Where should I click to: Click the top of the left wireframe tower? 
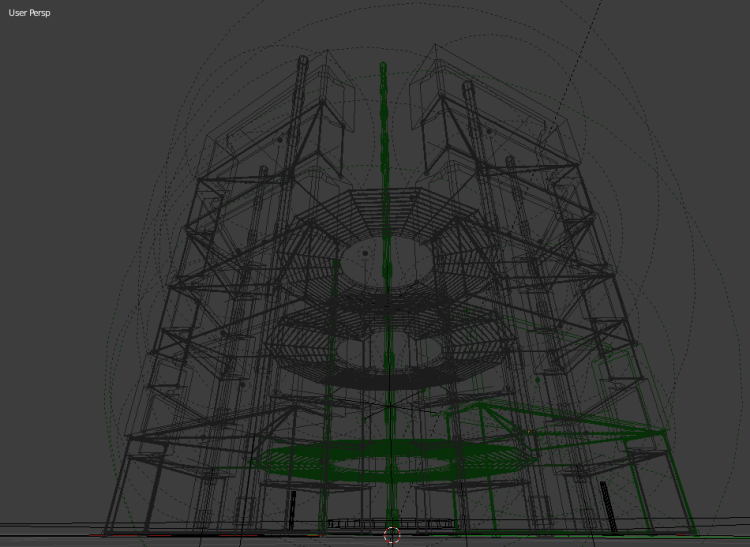tap(303, 62)
